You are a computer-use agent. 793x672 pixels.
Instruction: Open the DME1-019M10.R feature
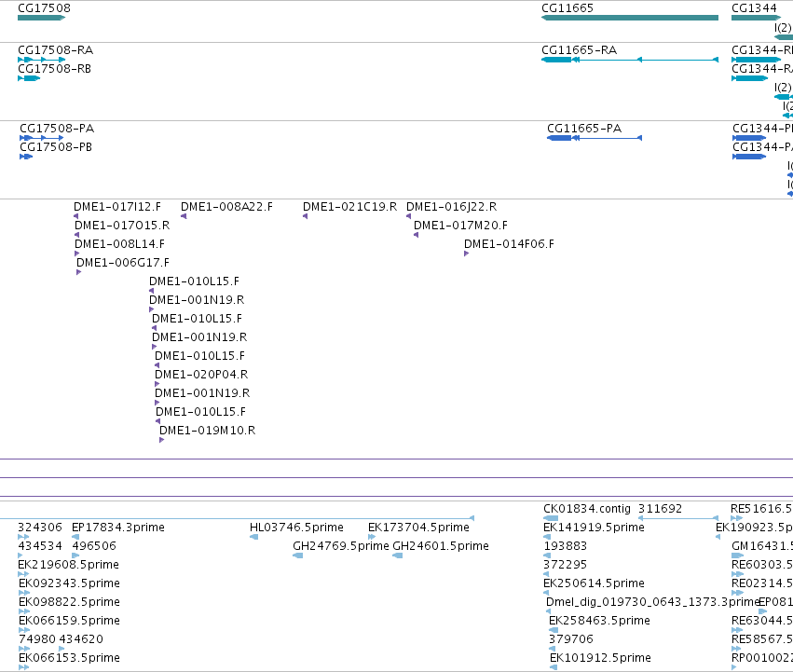161,440
